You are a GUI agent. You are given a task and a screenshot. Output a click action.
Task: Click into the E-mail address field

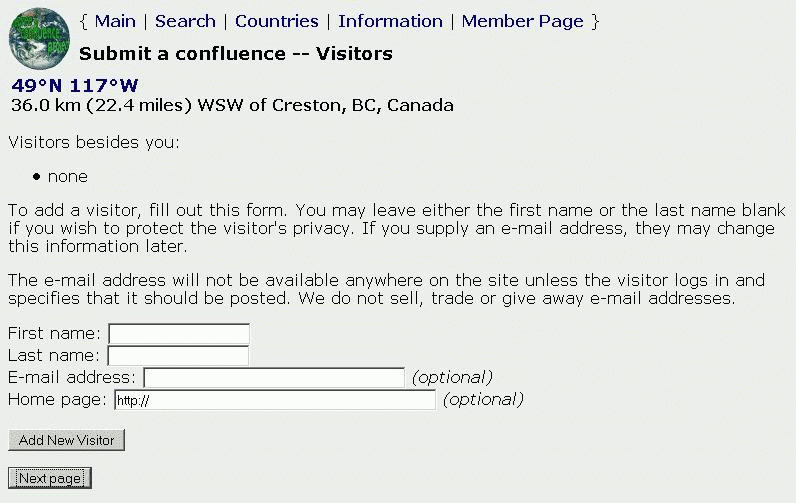tap(274, 378)
